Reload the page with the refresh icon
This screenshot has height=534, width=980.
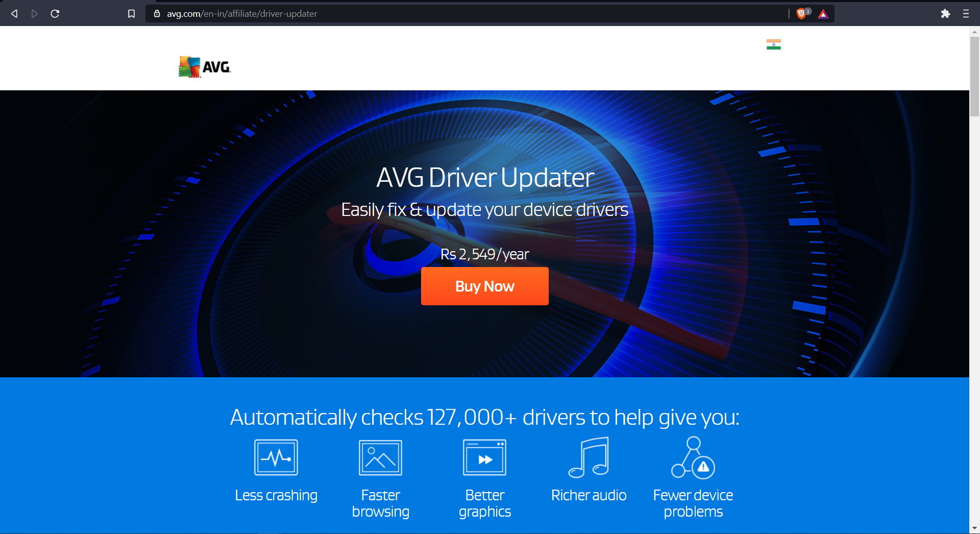coord(55,14)
